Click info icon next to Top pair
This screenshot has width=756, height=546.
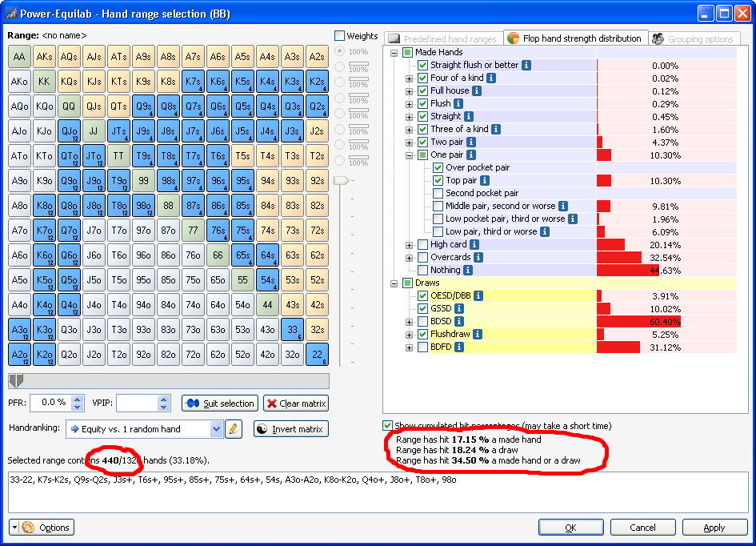point(485,180)
